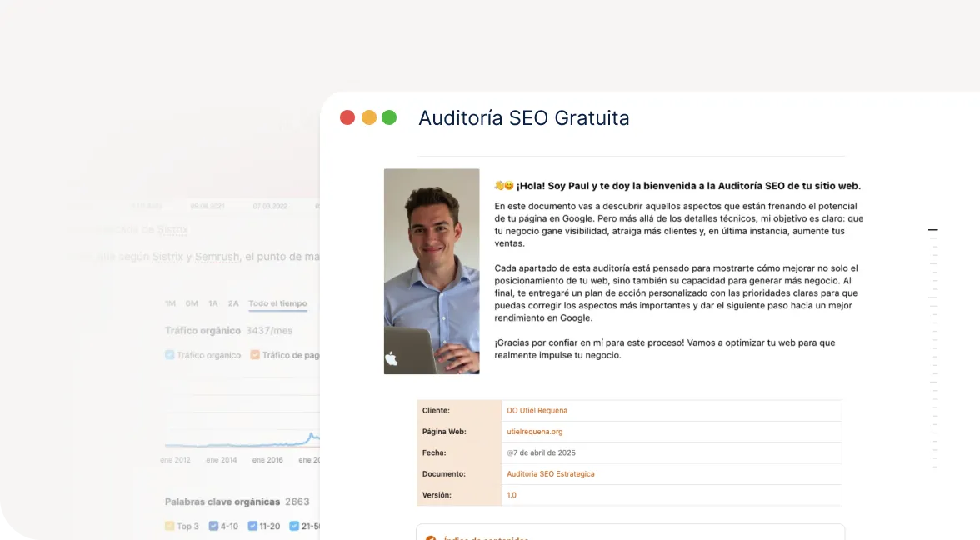The width and height of the screenshot is (980, 540).
Task: Click the waving hand emoji in greeting
Action: [x=499, y=186]
